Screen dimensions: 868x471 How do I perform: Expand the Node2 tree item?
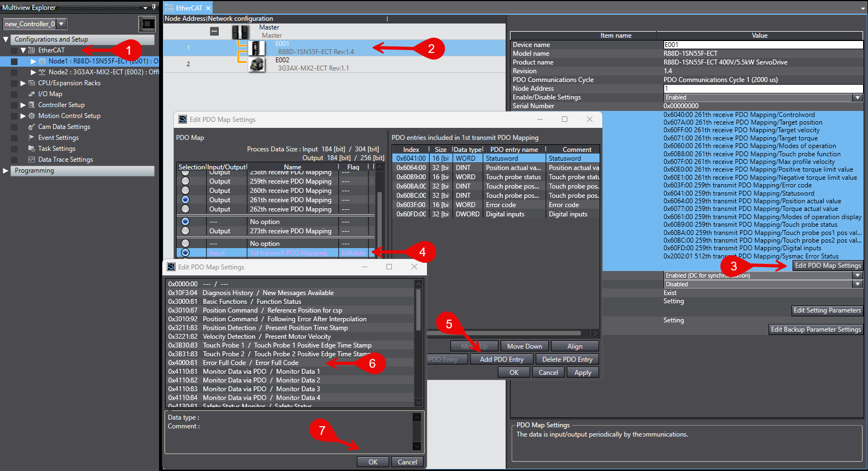(x=33, y=72)
